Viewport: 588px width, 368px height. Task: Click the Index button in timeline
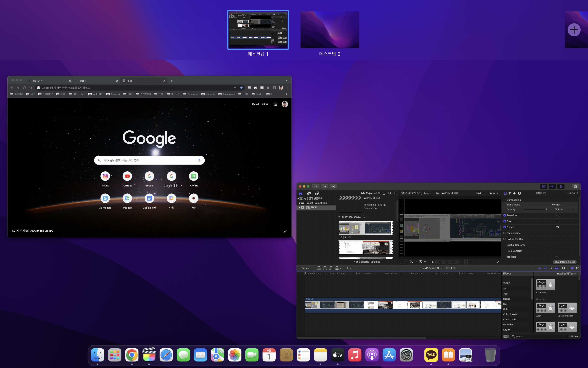pos(305,268)
